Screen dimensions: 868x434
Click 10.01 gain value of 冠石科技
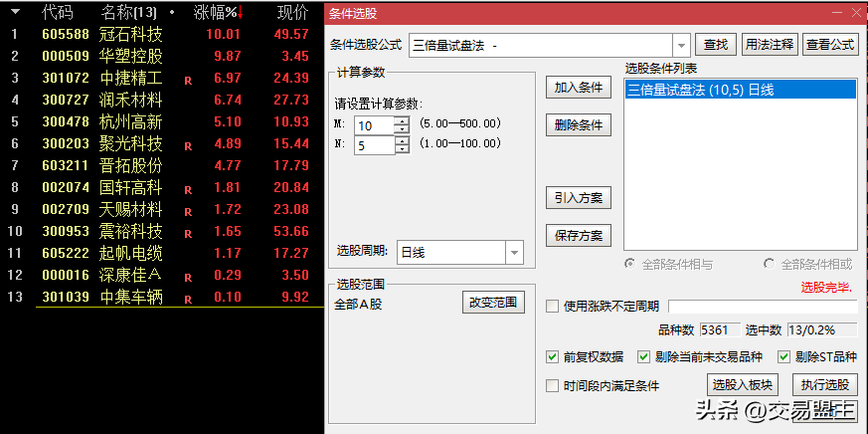223,35
